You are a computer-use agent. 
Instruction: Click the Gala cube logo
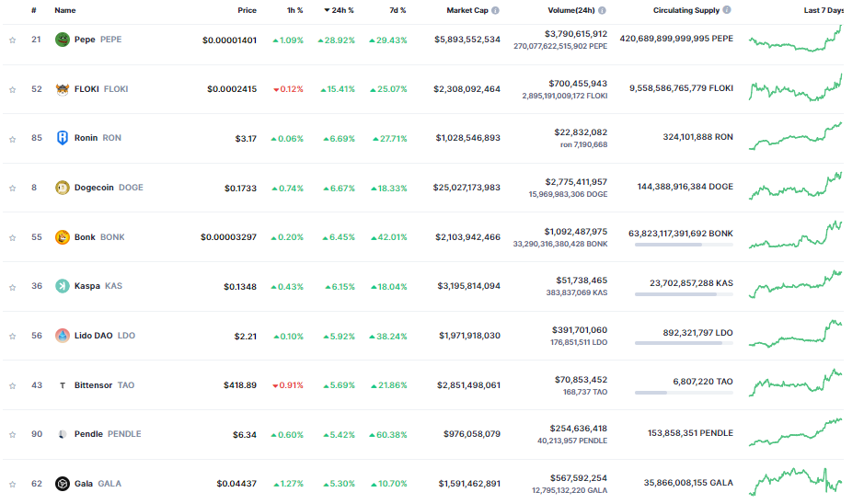(63, 484)
